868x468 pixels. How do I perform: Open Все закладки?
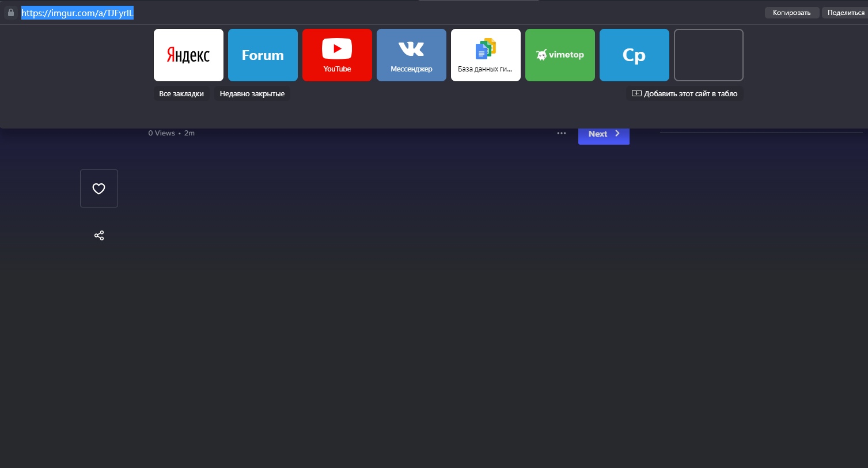181,93
